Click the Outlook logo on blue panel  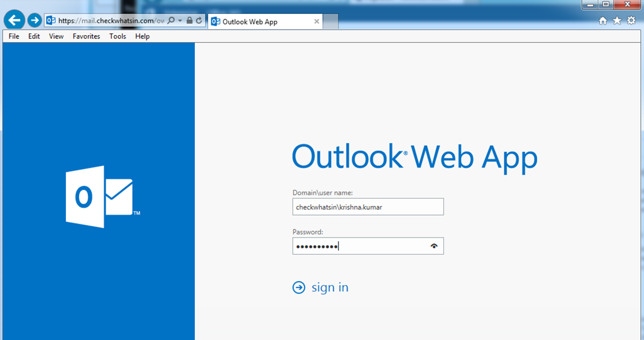pos(103,197)
